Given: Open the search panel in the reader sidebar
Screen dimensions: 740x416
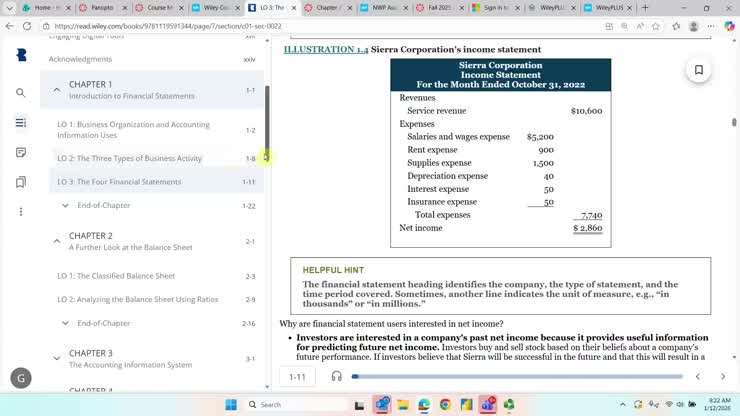Looking at the screenshot, I should point(20,93).
